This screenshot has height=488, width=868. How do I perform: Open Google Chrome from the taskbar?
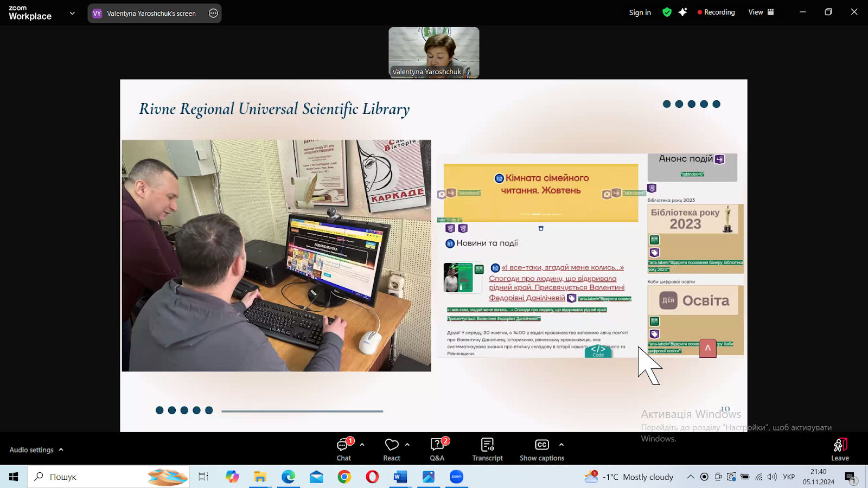344,477
